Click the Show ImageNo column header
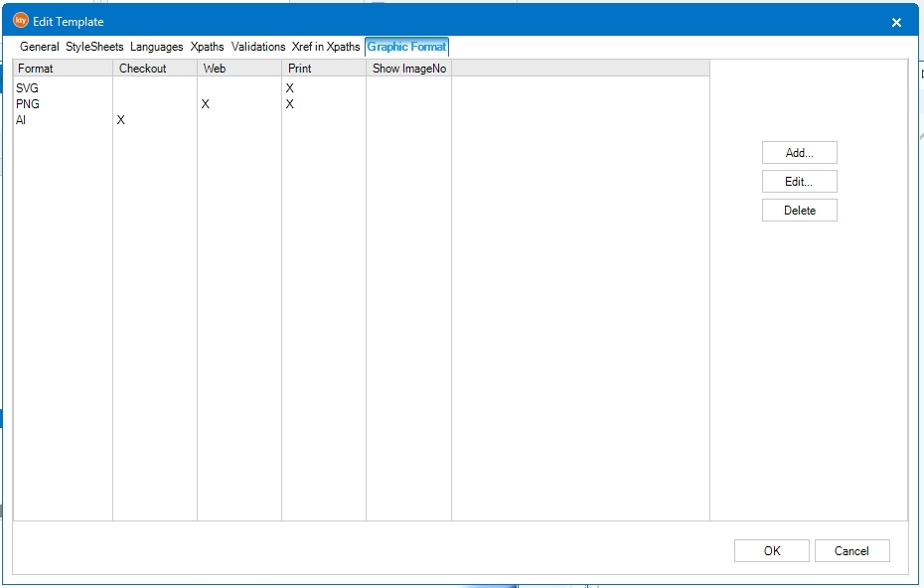This screenshot has height=588, width=924. [408, 69]
